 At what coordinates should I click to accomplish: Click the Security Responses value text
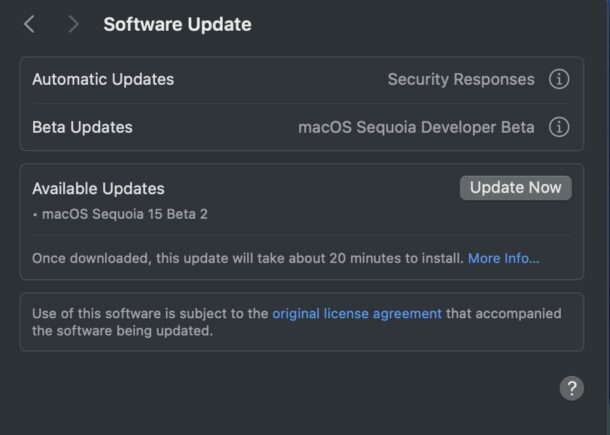click(x=461, y=80)
